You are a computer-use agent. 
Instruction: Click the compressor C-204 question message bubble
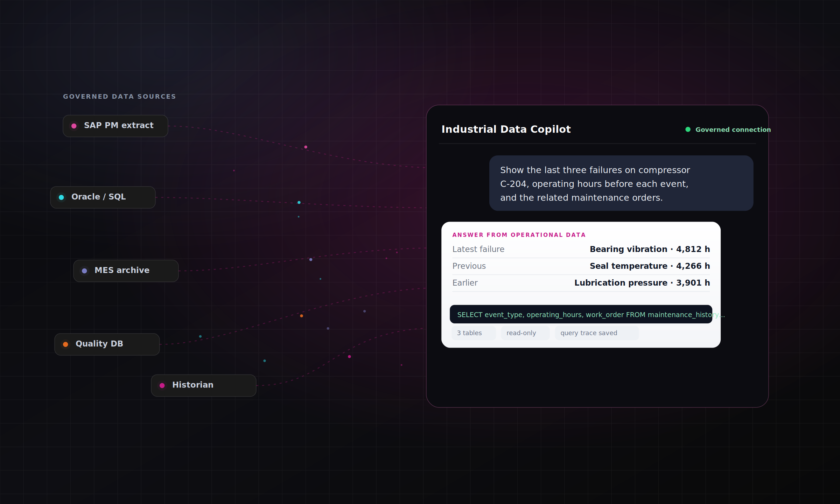tap(621, 183)
